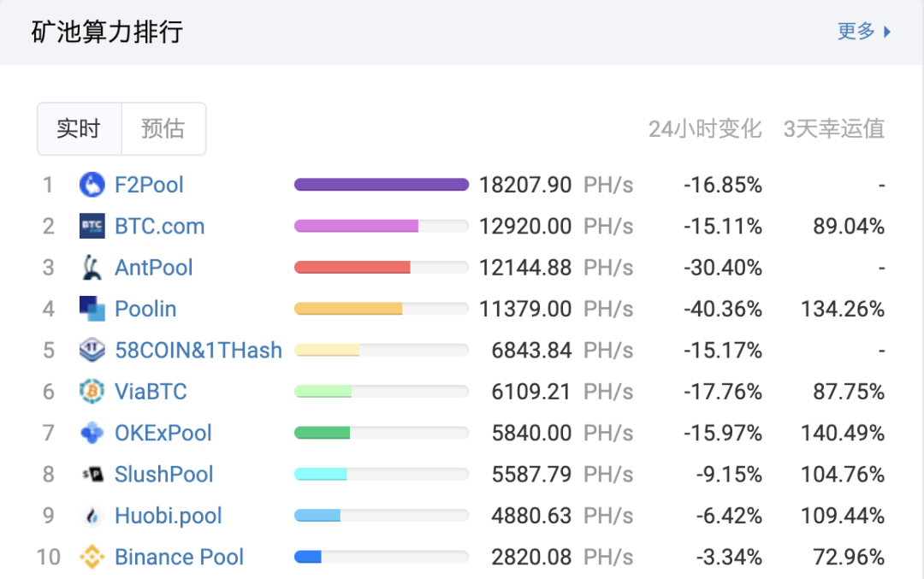Click the AntPool logo icon
Image resolution: width=924 pixels, height=579 pixels.
pyautogui.click(x=92, y=268)
